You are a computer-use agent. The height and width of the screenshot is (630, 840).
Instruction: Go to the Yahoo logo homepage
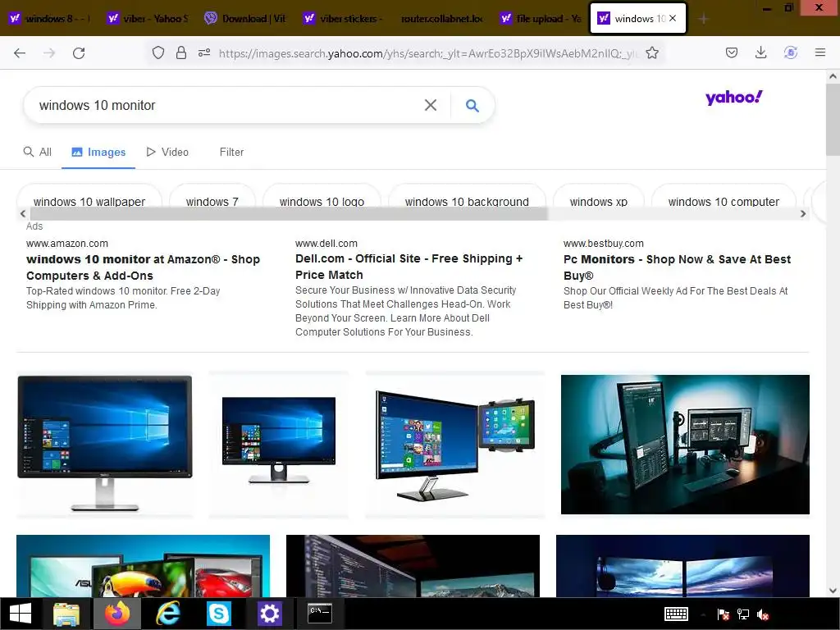pos(733,98)
